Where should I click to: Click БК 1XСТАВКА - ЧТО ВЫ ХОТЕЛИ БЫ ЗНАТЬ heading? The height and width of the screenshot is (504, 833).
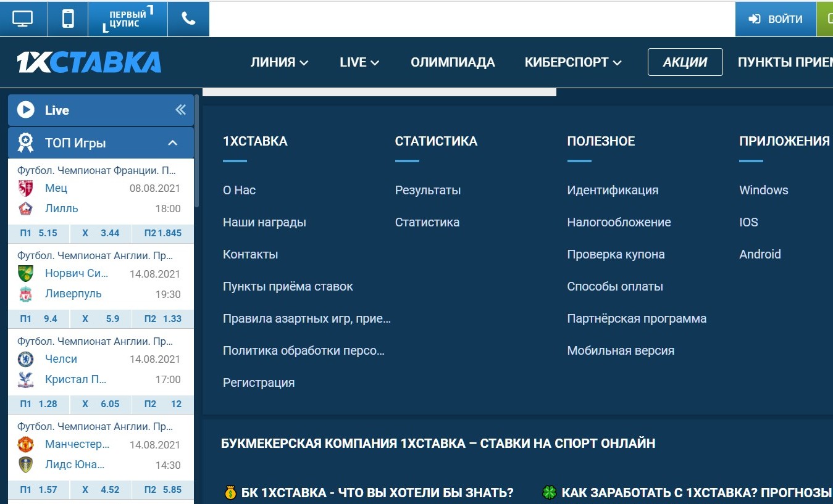click(377, 493)
